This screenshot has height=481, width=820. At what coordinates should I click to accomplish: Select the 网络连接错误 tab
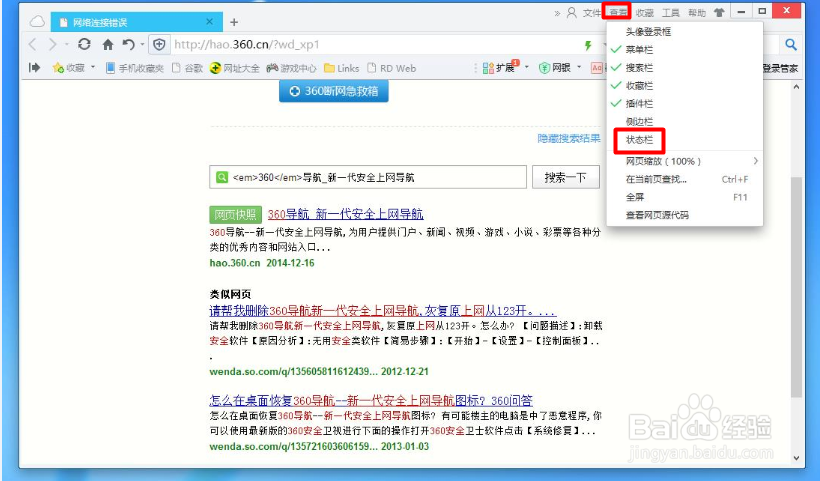pos(136,22)
